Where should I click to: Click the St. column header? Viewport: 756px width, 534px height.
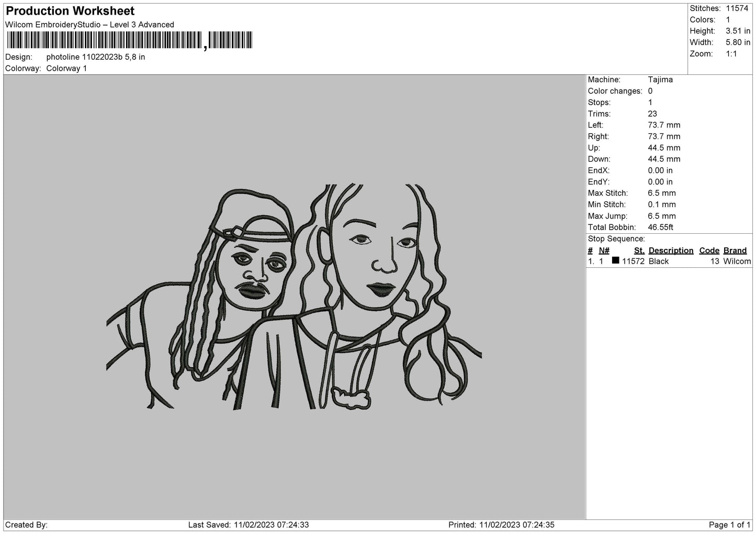(x=639, y=251)
